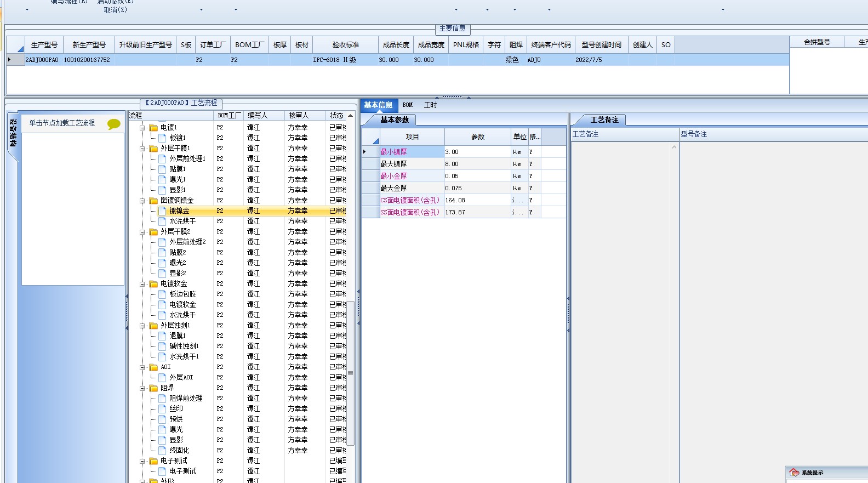
Task: Click the tree scrollbar up arrow
Action: click(350, 116)
